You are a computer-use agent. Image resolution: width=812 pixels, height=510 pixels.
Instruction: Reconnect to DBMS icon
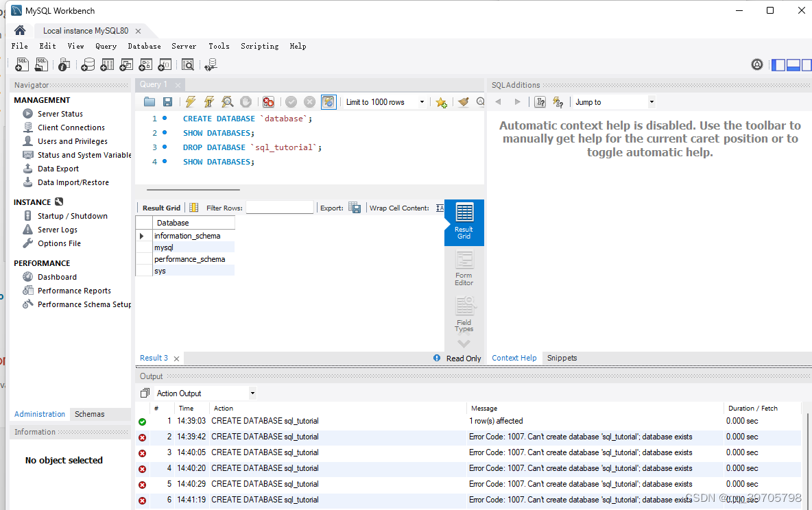(211, 64)
